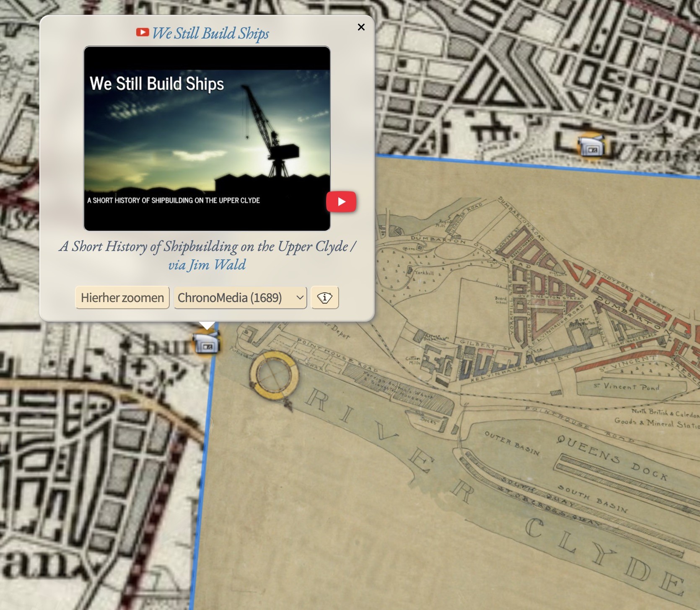Open the shipyard crane video thumbnail
The height and width of the screenshot is (610, 700).
[207, 138]
